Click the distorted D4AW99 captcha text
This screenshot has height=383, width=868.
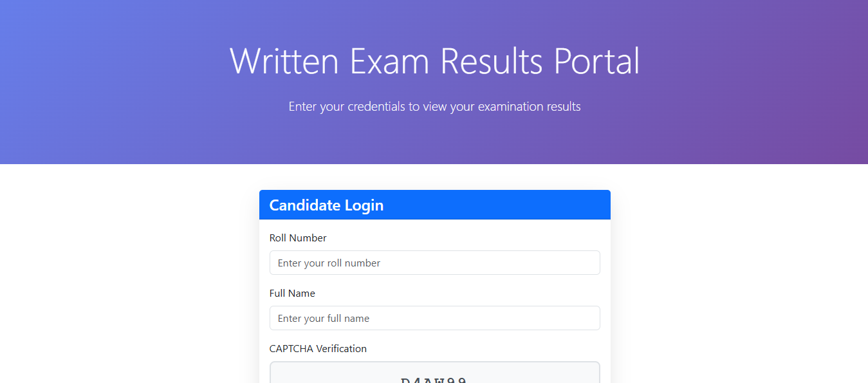(x=434, y=378)
